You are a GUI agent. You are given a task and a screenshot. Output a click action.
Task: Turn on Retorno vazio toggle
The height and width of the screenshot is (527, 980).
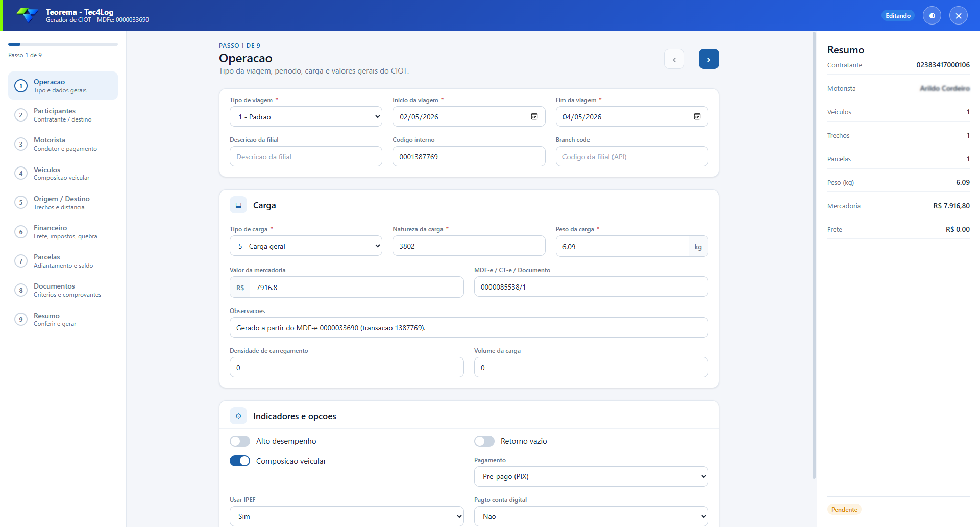coord(484,441)
